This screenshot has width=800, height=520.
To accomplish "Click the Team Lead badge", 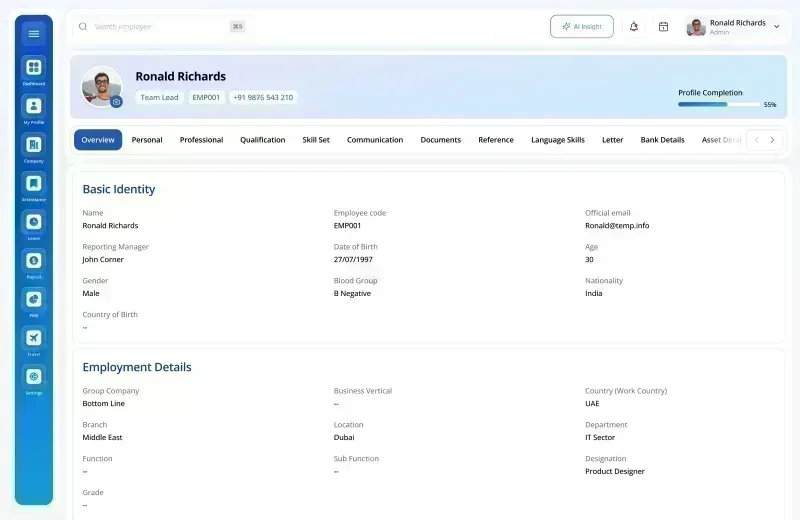I will [x=159, y=97].
